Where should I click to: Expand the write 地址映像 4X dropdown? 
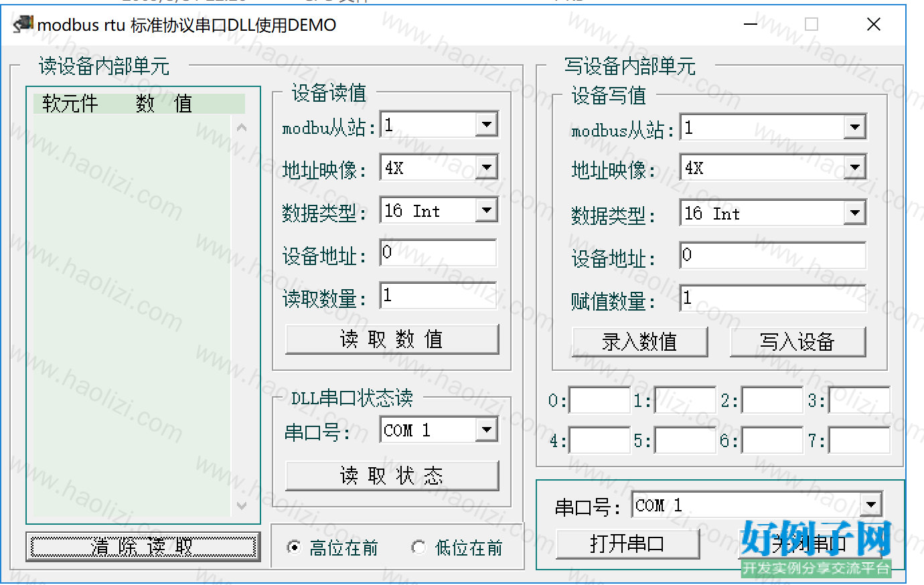(x=854, y=167)
